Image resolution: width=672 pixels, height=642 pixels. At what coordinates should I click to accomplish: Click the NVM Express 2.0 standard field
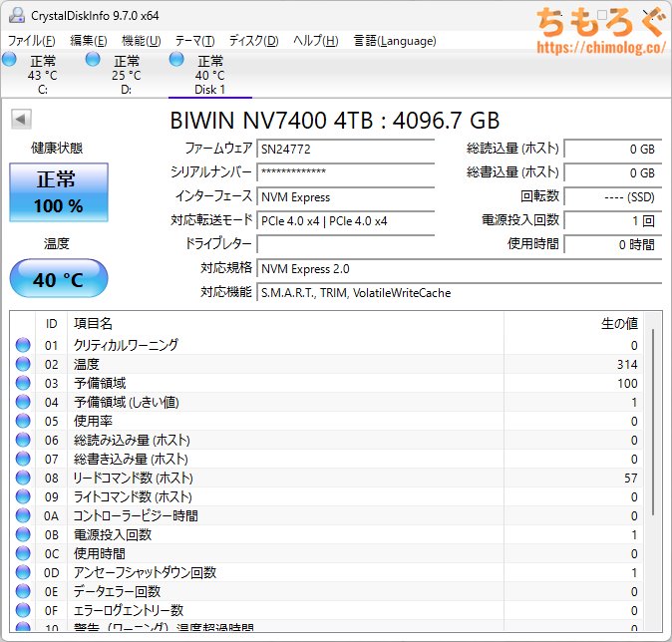point(460,269)
